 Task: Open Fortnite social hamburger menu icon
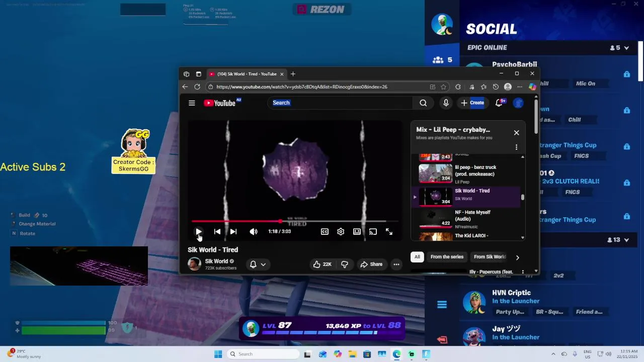click(x=442, y=304)
